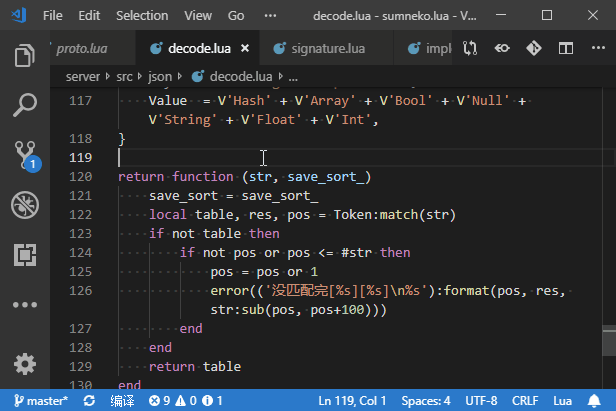Change file encoding UTF-8
The image size is (616, 411).
pos(481,401)
